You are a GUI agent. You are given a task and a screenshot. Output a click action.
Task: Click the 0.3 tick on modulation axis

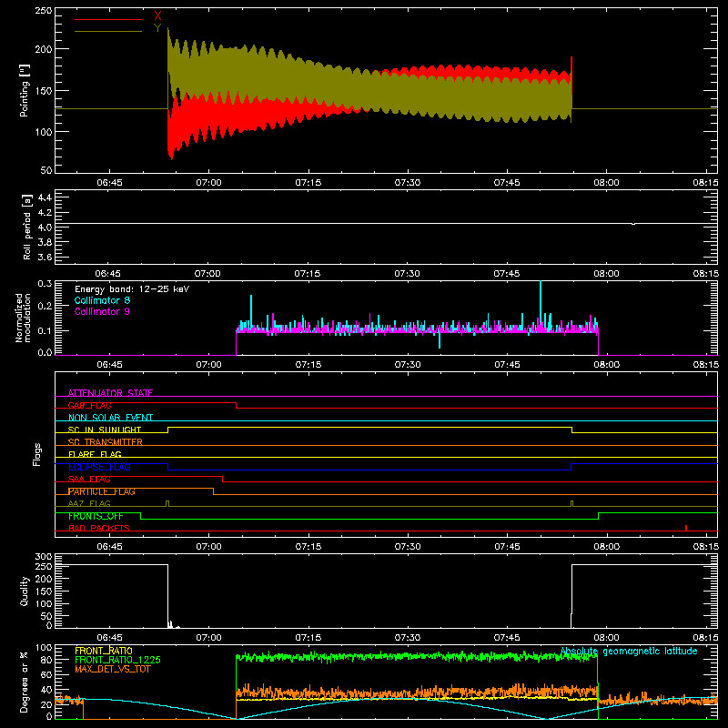coord(45,283)
